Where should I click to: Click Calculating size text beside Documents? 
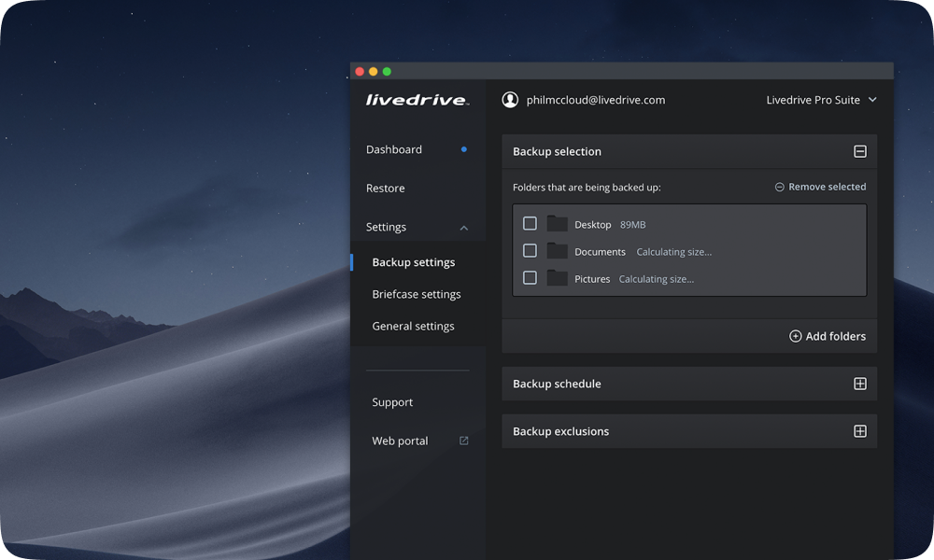673,252
